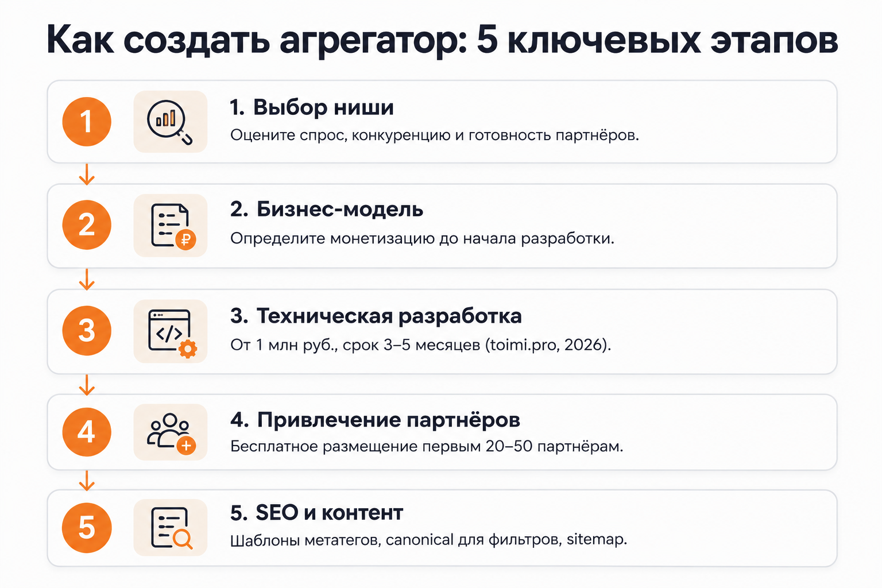Click the text "Оцените спрос, конкуренцию и готовность партнёров."
The image size is (882, 588).
coord(435,136)
